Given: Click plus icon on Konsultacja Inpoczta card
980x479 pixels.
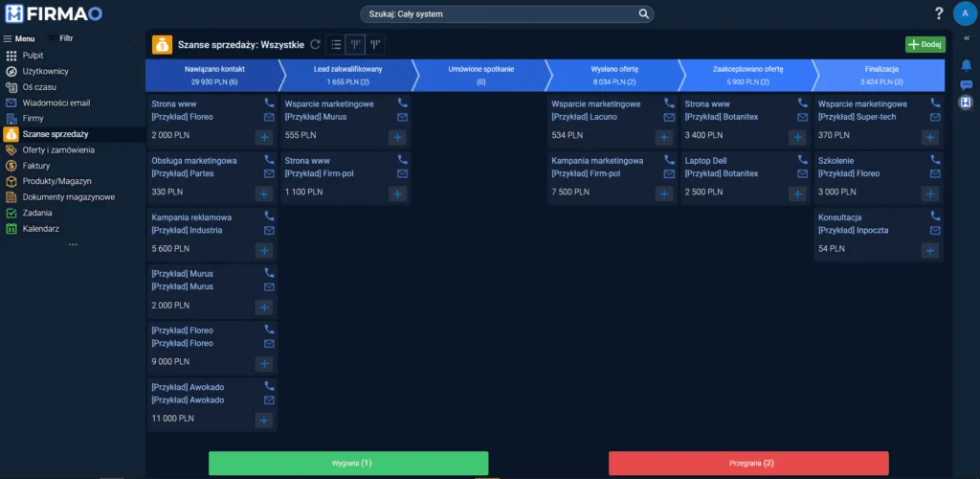Looking at the screenshot, I should tap(929, 251).
